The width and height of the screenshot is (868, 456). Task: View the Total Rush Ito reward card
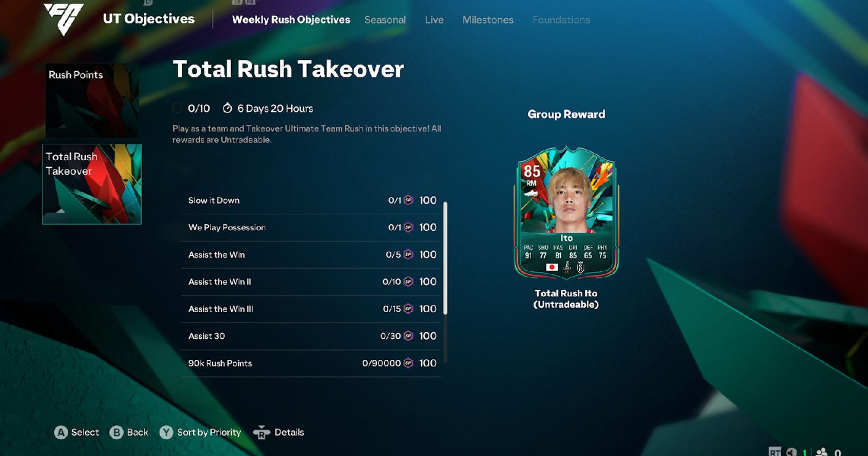pyautogui.click(x=566, y=212)
